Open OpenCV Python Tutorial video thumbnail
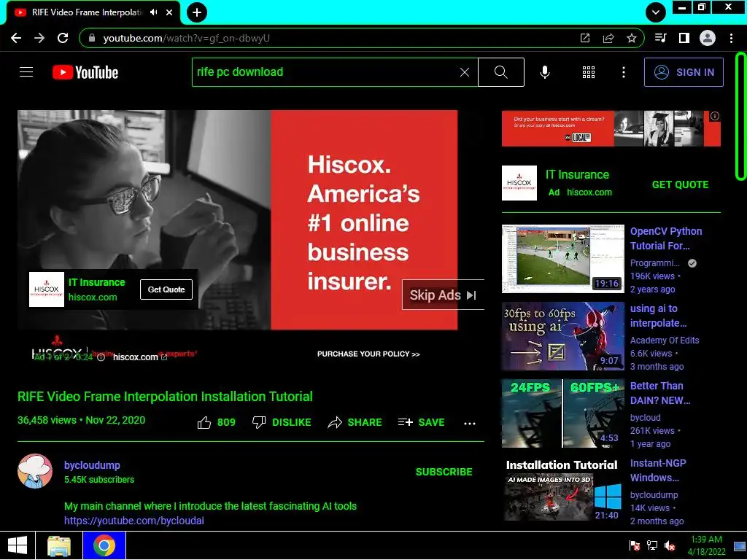 pos(563,259)
